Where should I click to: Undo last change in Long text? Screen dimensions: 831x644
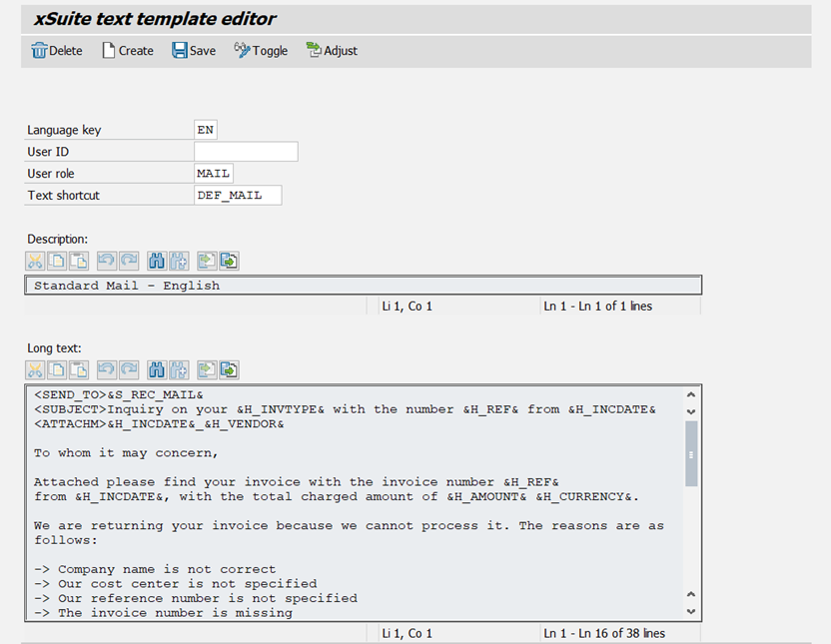108,369
